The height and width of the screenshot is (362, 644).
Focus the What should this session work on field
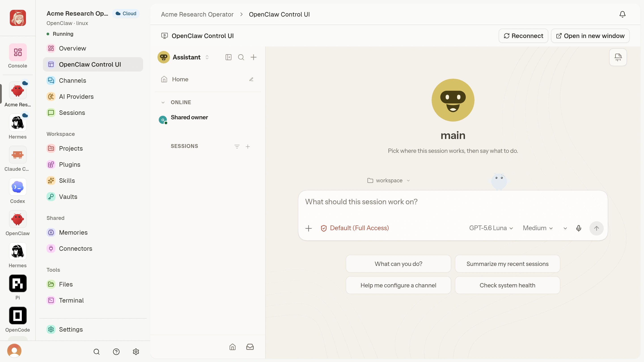[x=453, y=202]
